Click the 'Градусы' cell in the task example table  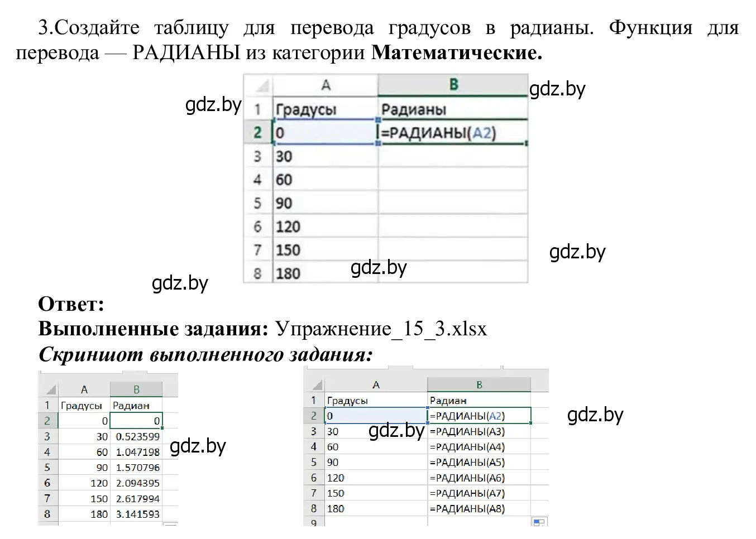(x=326, y=109)
